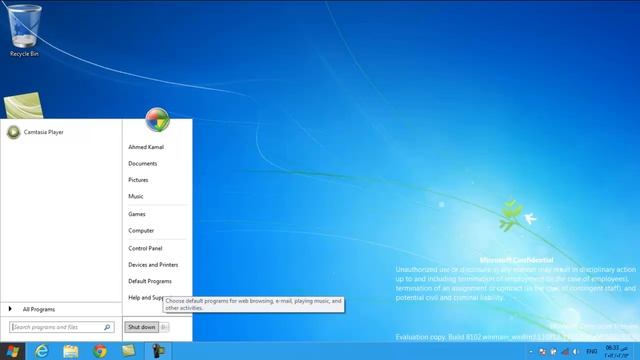Click the Windows Start button

[x=12, y=351]
